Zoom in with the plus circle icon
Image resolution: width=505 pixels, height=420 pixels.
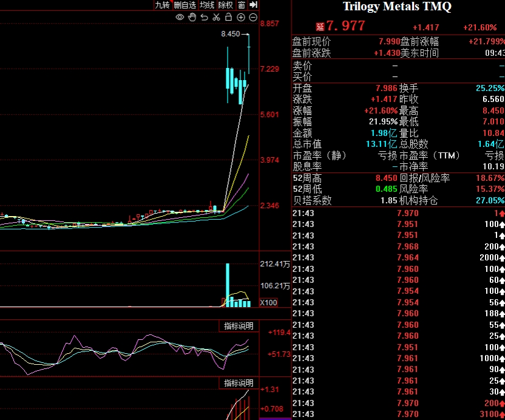click(x=240, y=18)
